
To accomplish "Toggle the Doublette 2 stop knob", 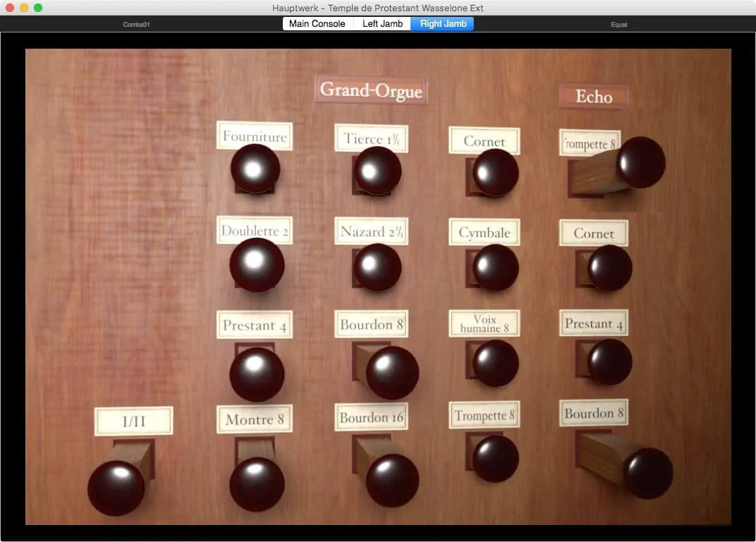I will click(x=257, y=265).
